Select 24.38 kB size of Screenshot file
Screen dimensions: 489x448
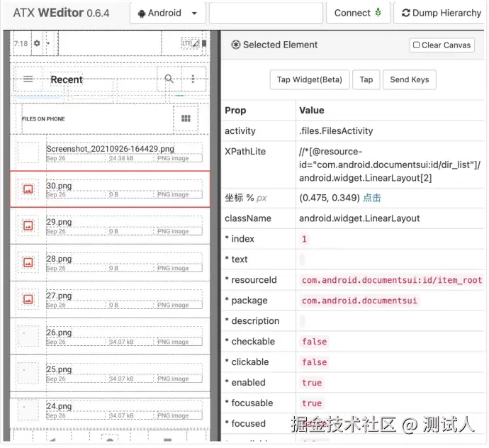click(121, 158)
